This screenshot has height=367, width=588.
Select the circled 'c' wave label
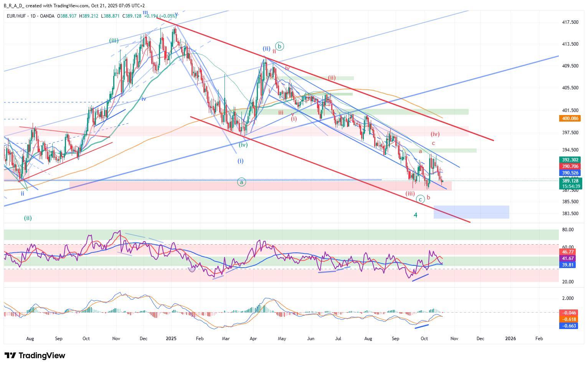[x=421, y=199]
